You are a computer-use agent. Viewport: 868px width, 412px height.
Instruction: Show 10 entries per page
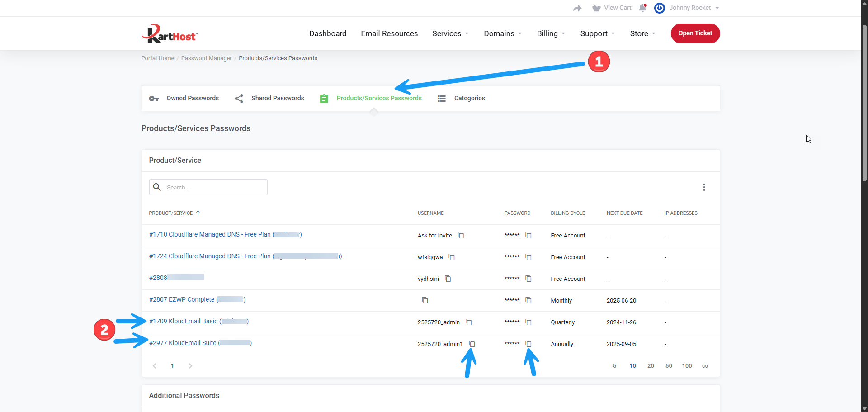[x=632, y=366]
